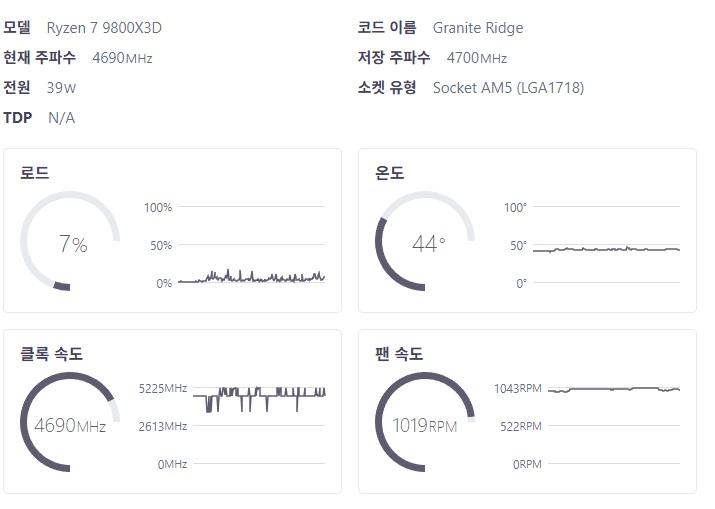Click the 저장 주파수 4700MHz value
The image size is (715, 509).
pos(477,58)
